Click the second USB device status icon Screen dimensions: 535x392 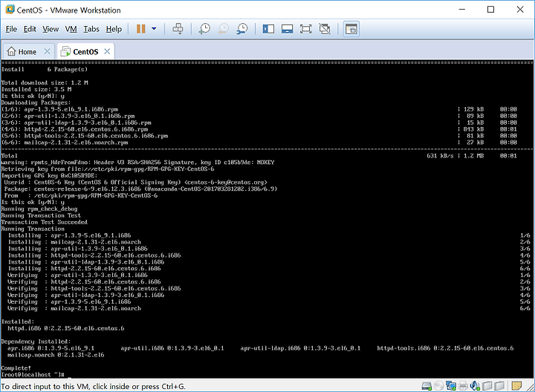click(x=499, y=386)
